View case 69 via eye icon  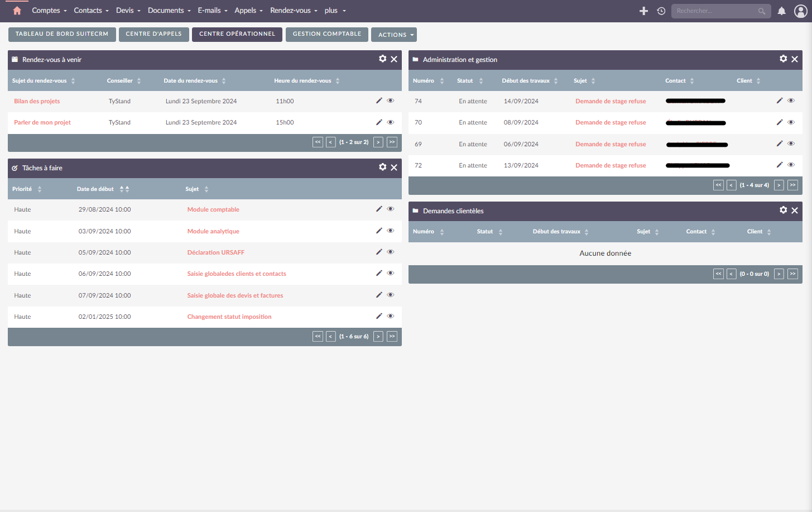(791, 143)
